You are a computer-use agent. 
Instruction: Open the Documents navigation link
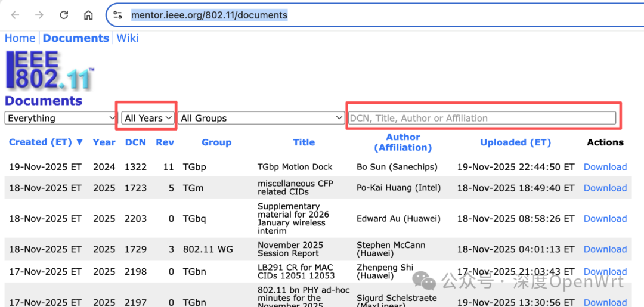click(x=76, y=38)
